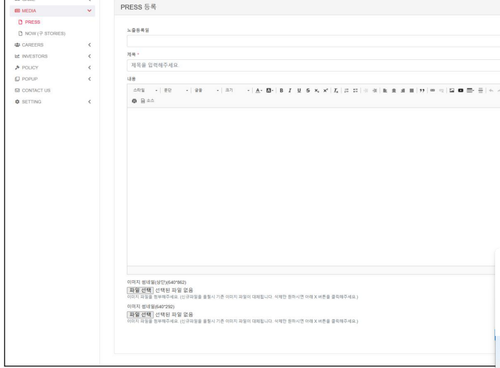The width and height of the screenshot is (500, 368).
Task: Undo the last editor action
Action: [491, 90]
